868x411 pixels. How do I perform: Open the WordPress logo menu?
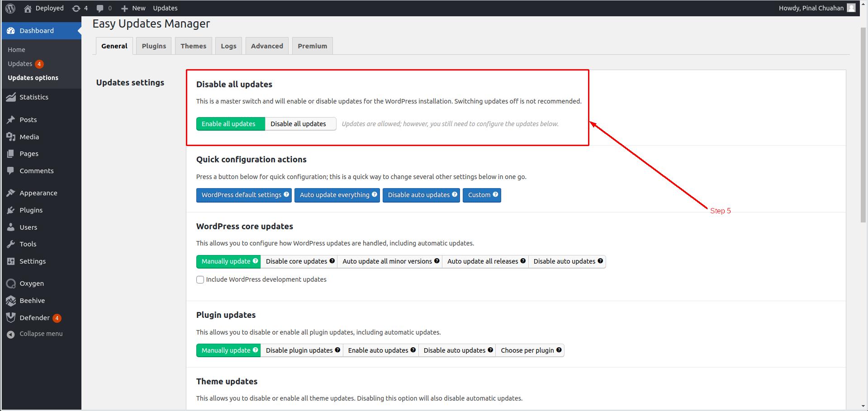[x=10, y=8]
